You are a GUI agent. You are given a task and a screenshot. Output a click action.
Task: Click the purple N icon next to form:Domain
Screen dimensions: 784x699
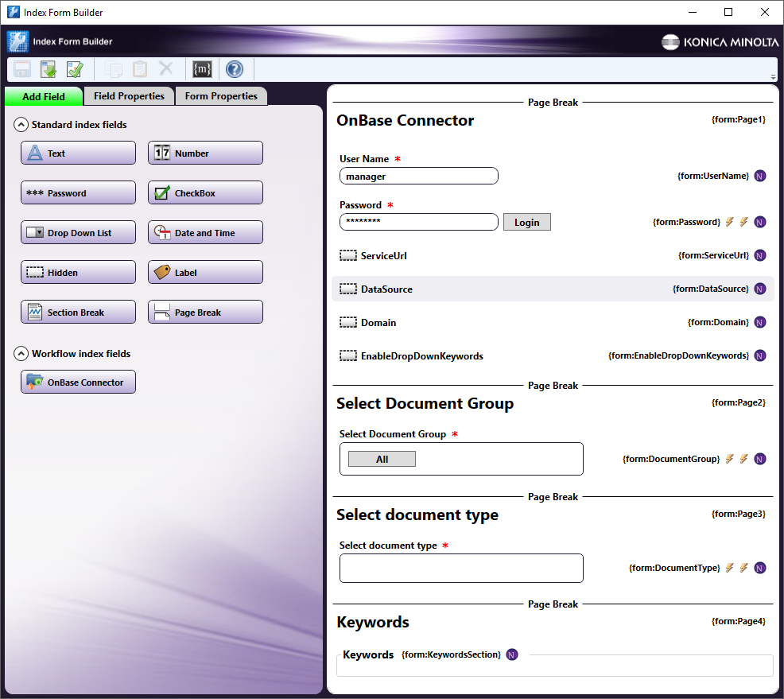[760, 322]
